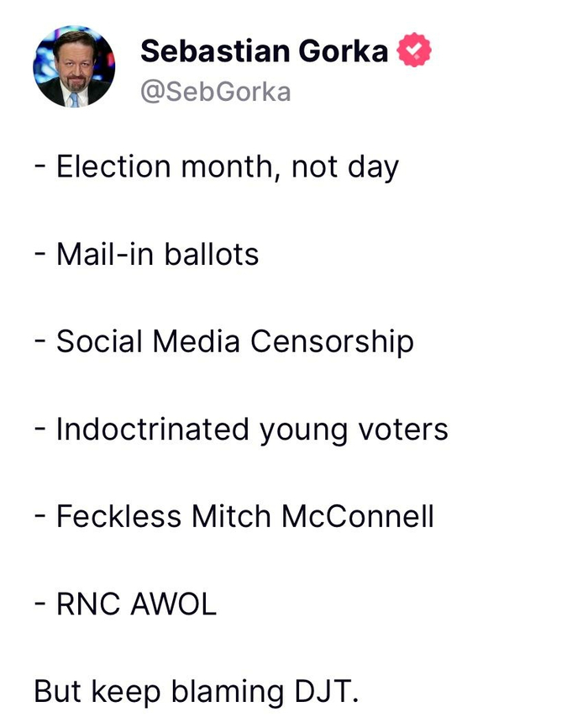The width and height of the screenshot is (588, 728).
Task: Click the Sebastian Gorka display name
Action: pos(264,51)
